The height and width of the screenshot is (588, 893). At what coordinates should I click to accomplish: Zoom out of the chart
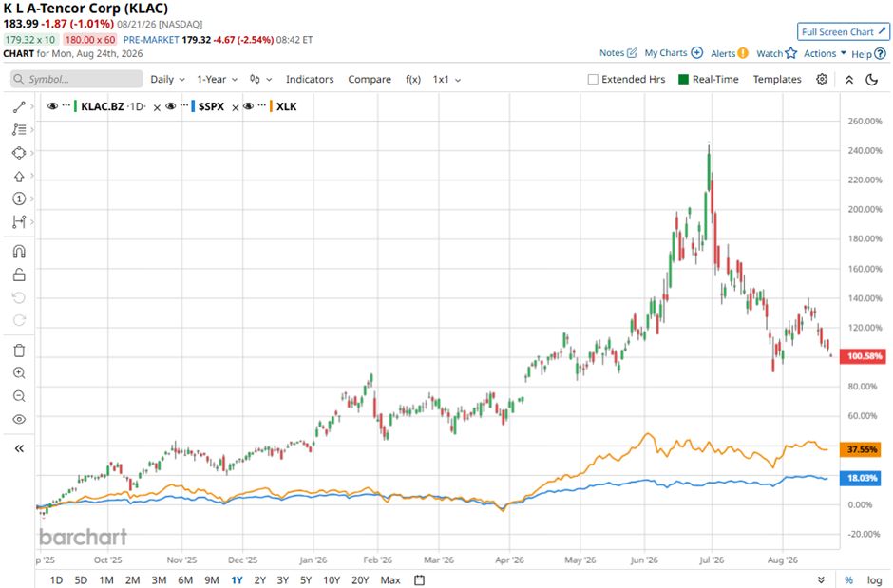click(19, 396)
